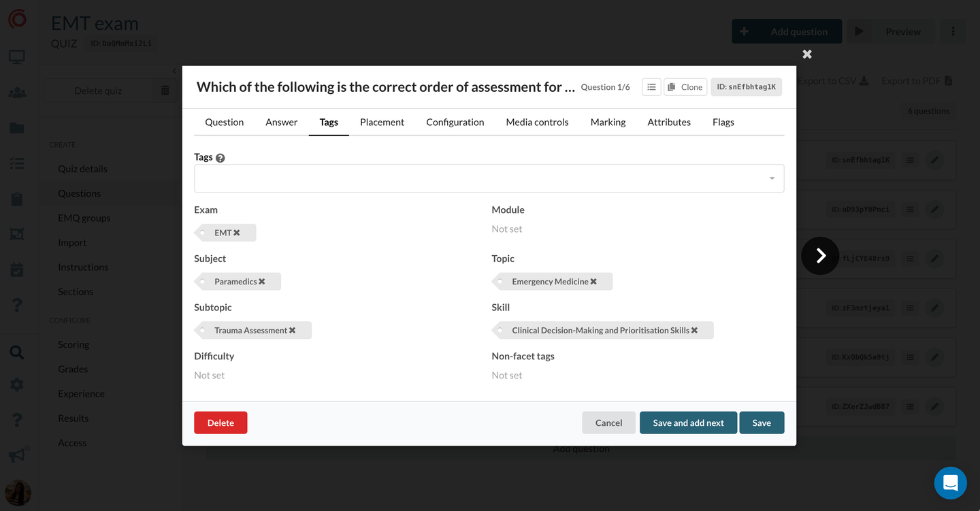980x511 pixels.
Task: Cancel the question edits
Action: coord(608,423)
